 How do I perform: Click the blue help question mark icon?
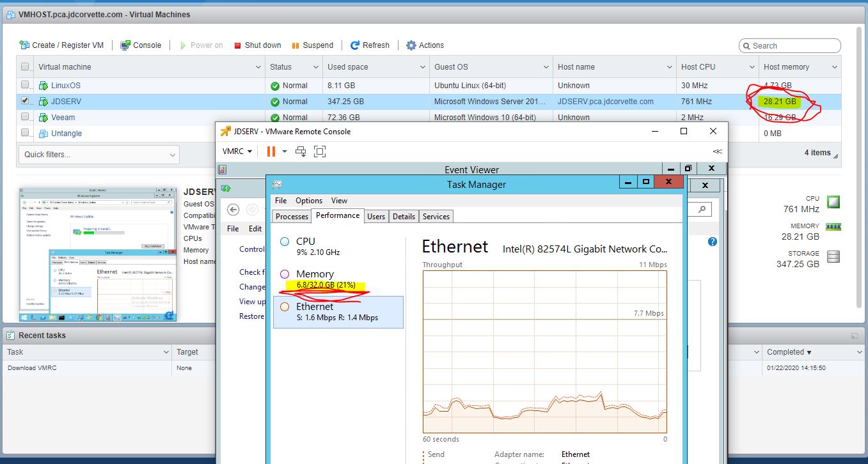713,242
